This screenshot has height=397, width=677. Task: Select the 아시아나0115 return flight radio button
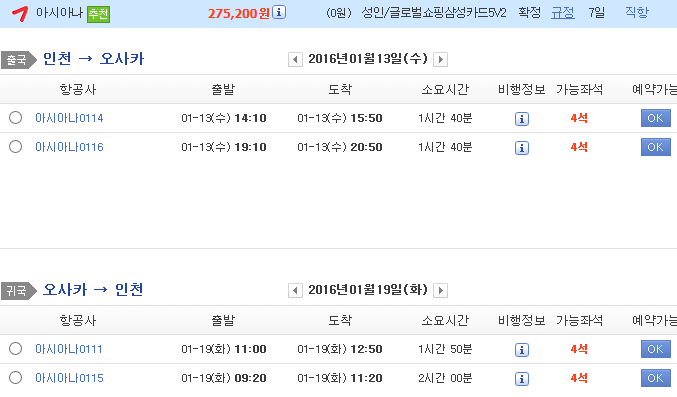click(x=16, y=377)
